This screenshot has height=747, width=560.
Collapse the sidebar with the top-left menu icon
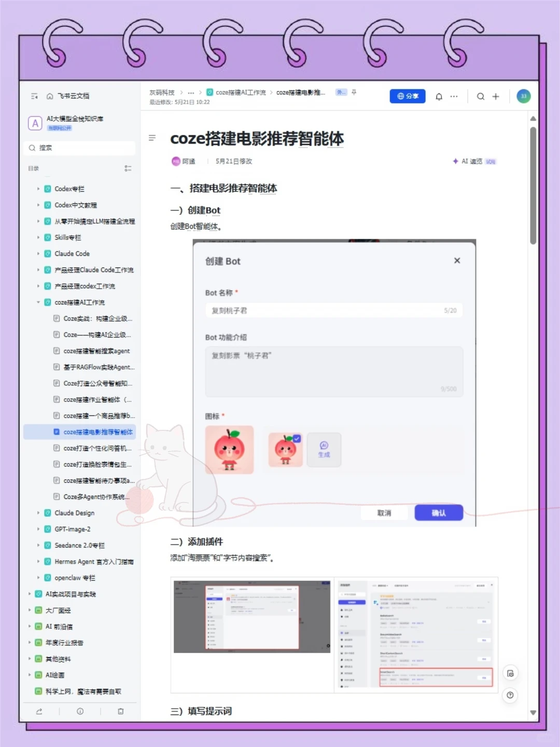tap(35, 96)
